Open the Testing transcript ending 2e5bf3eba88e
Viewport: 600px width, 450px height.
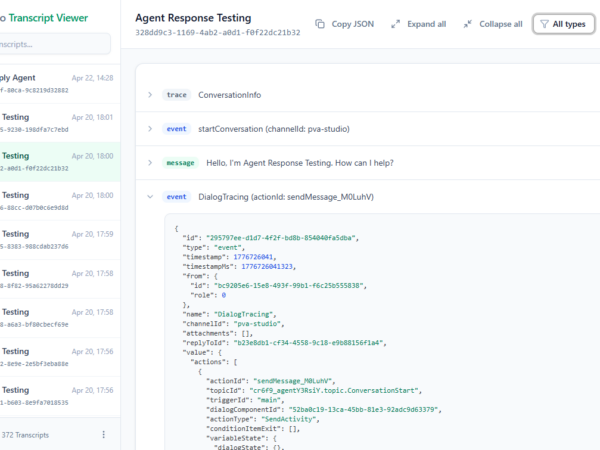tap(59, 357)
